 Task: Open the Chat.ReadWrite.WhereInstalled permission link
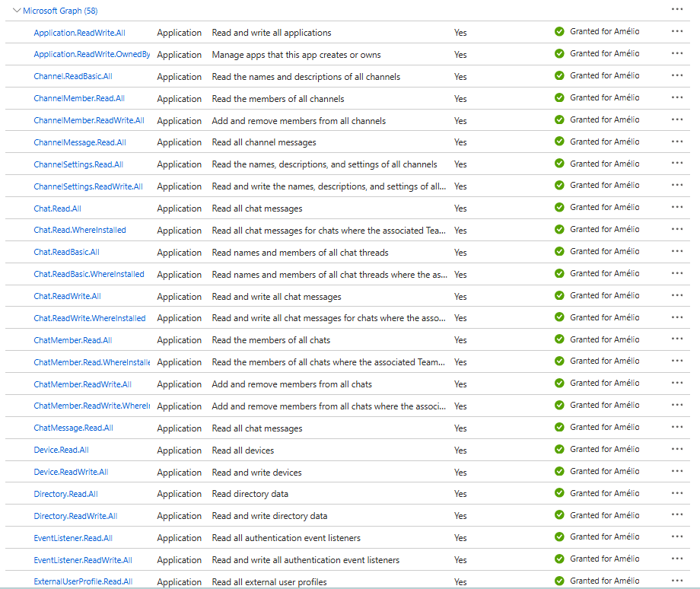[90, 318]
